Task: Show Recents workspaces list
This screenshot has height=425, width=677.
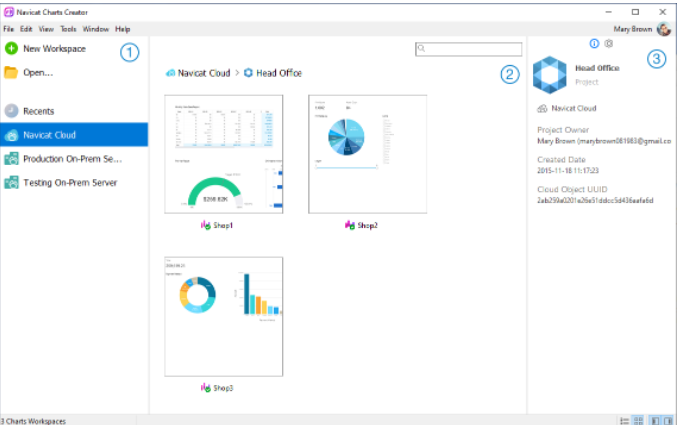Action: (x=38, y=111)
